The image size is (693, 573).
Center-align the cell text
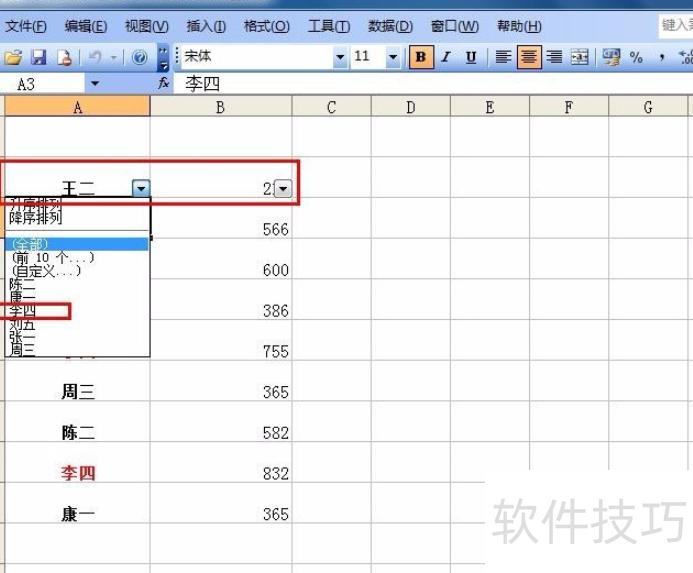[x=529, y=57]
